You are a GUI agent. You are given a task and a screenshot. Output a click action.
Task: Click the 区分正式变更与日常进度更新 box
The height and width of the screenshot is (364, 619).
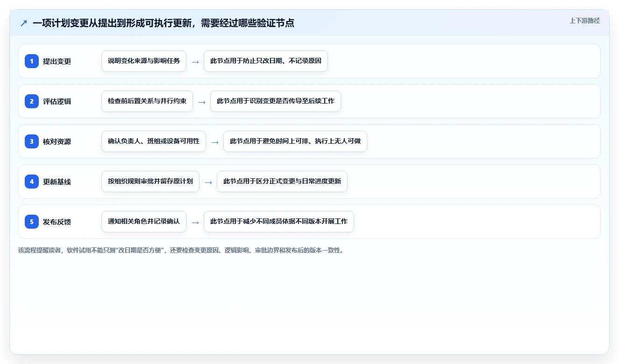point(282,182)
